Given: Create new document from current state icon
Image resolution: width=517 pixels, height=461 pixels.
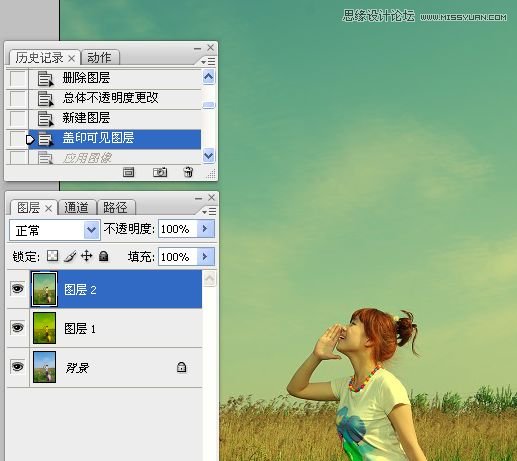Looking at the screenshot, I should 128,172.
